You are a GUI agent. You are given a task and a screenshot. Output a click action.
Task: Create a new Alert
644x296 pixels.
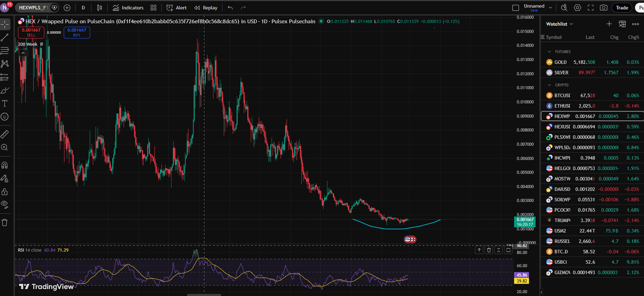click(177, 8)
